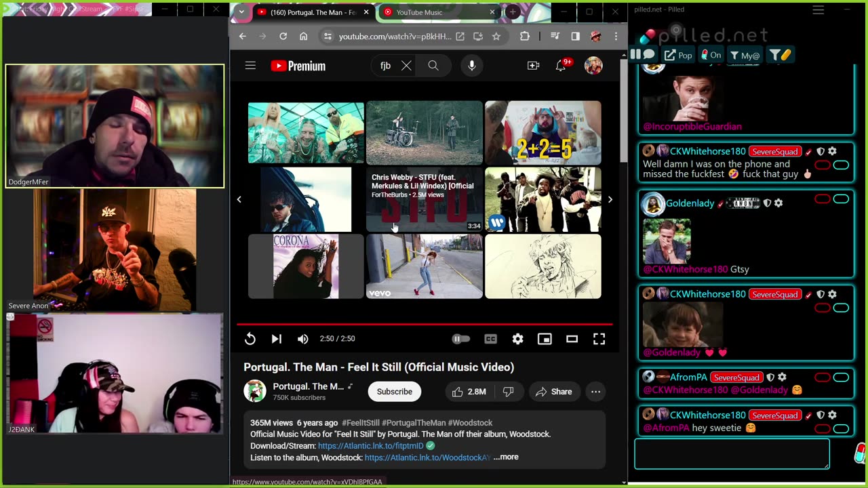Toggle autoplay switch in the player

click(x=461, y=339)
